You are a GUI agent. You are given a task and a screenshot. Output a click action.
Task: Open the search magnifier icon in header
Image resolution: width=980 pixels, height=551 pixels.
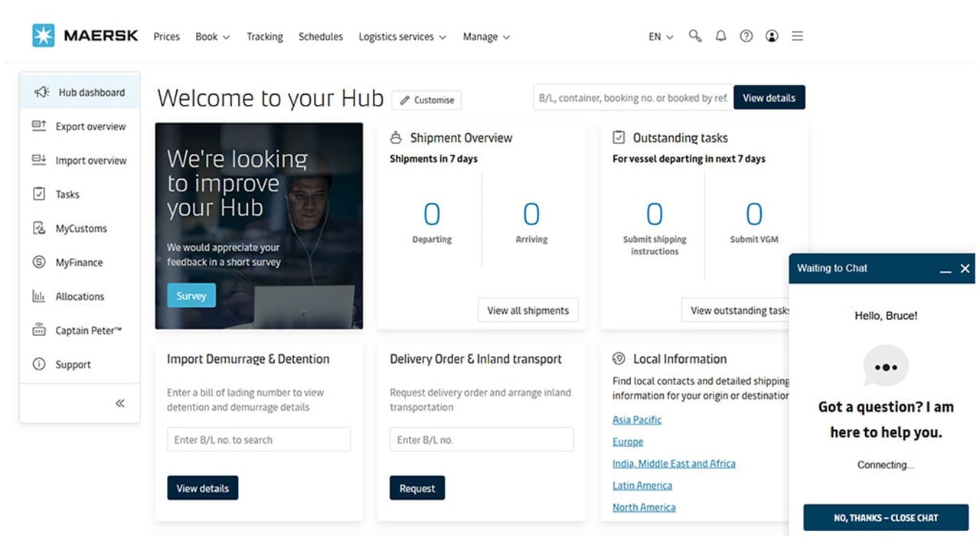click(x=694, y=36)
